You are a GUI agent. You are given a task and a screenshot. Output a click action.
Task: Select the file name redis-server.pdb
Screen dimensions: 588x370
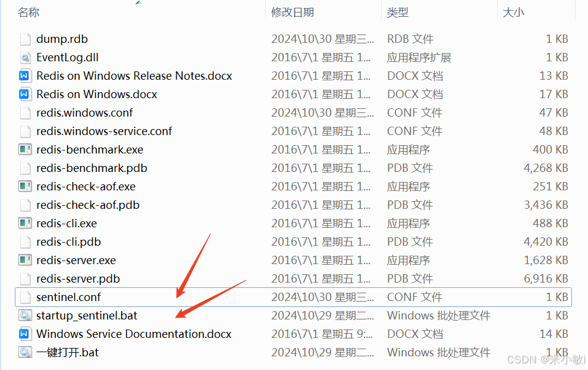point(78,278)
